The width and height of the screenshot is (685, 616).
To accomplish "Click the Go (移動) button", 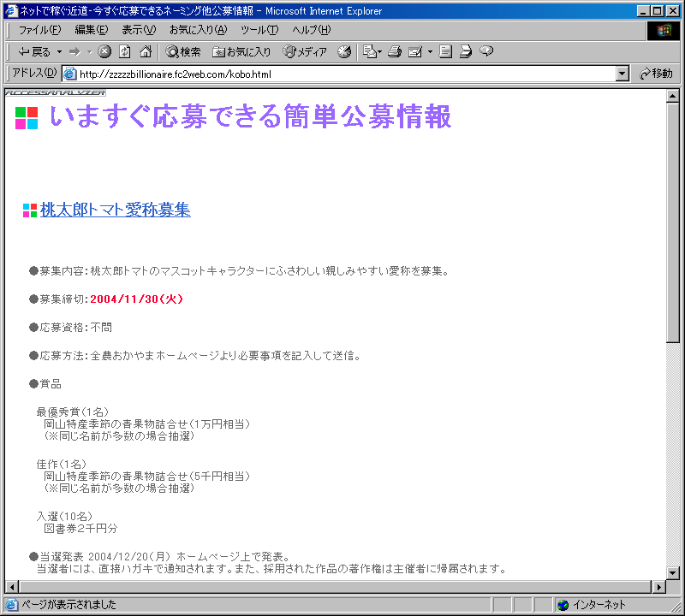I will click(656, 74).
